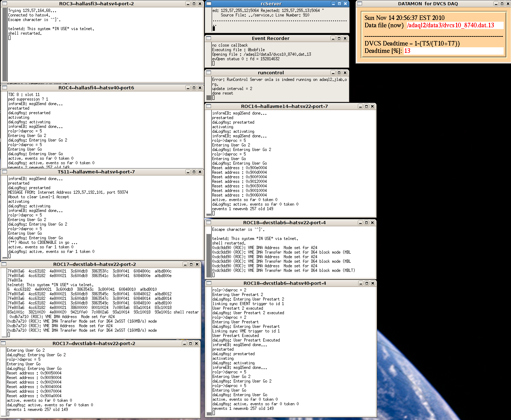Maximize the ROC3--hallasfi3 terminal window

click(x=194, y=4)
